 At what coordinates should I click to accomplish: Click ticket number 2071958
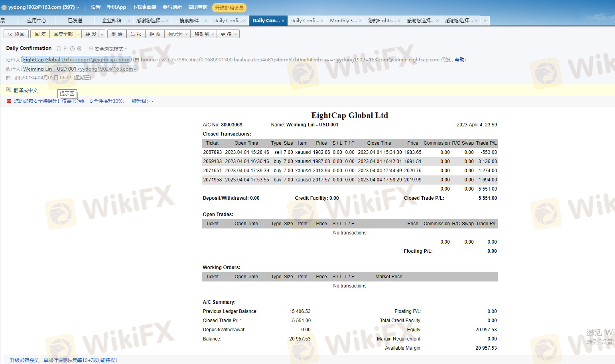tap(213, 180)
